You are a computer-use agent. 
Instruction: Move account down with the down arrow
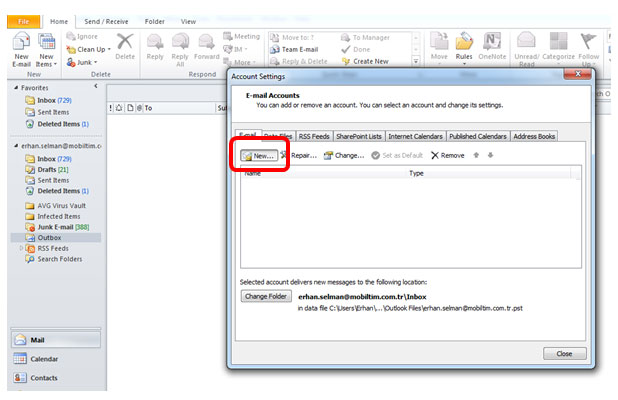coord(490,155)
